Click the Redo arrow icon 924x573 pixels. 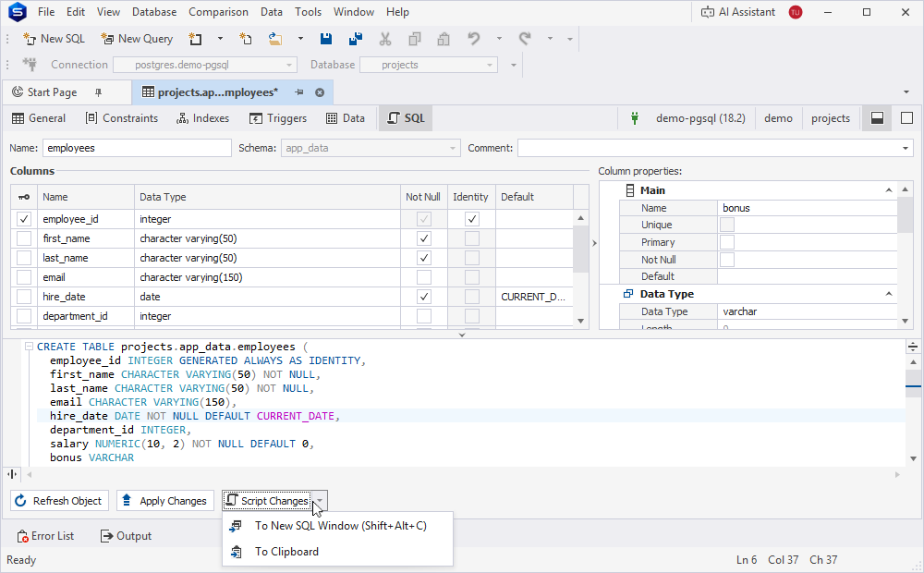coord(525,39)
